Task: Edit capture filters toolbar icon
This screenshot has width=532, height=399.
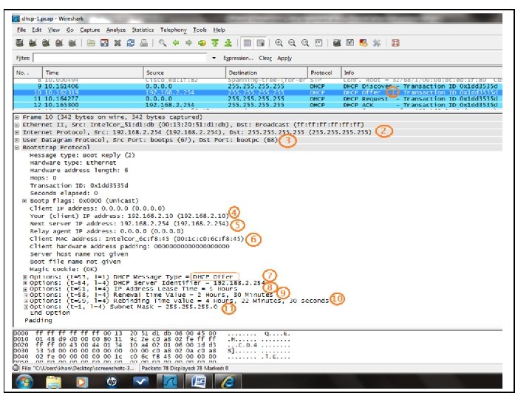Action: point(337,43)
